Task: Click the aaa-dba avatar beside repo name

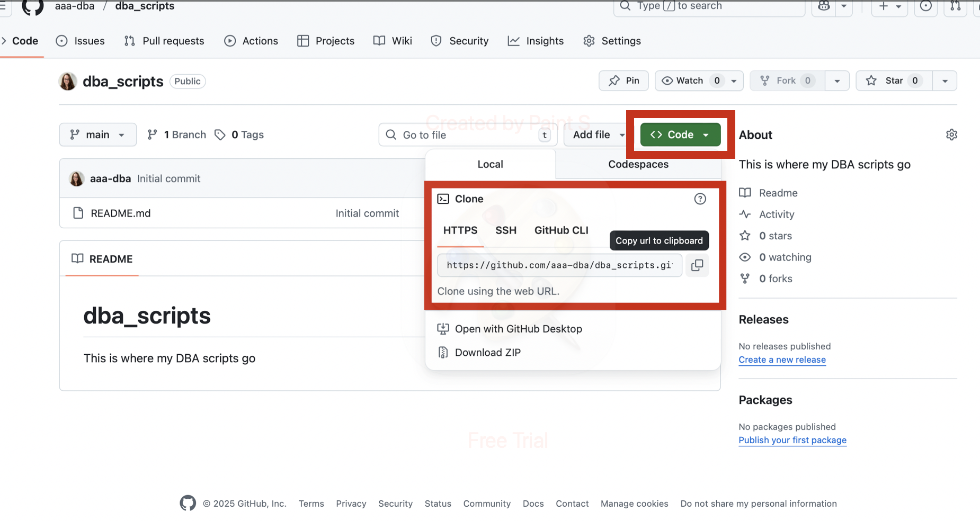Action: point(68,81)
